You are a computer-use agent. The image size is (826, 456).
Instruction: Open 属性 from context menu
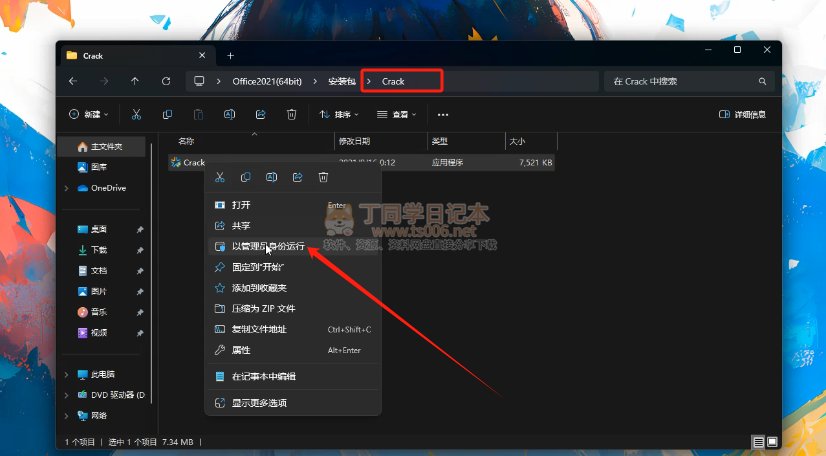tap(292, 350)
